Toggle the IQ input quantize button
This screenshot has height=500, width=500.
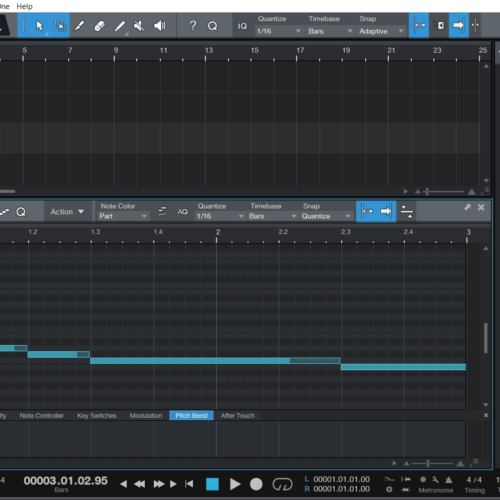[242, 26]
